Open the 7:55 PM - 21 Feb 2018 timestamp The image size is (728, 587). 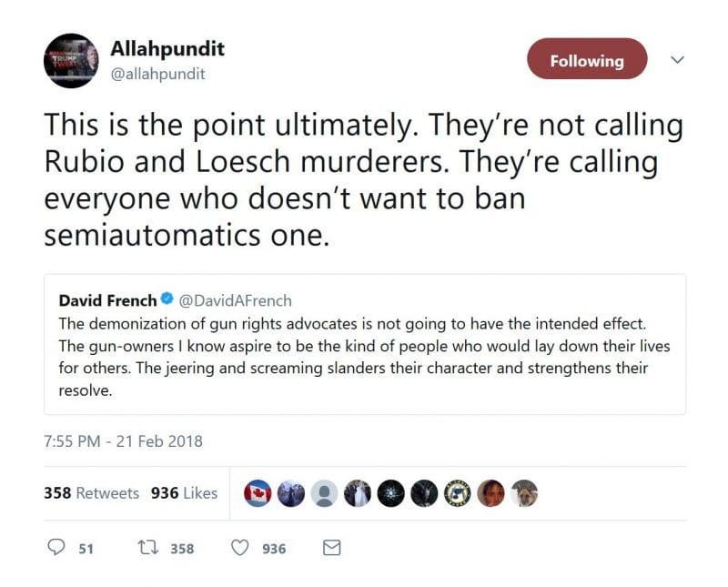tap(123, 441)
